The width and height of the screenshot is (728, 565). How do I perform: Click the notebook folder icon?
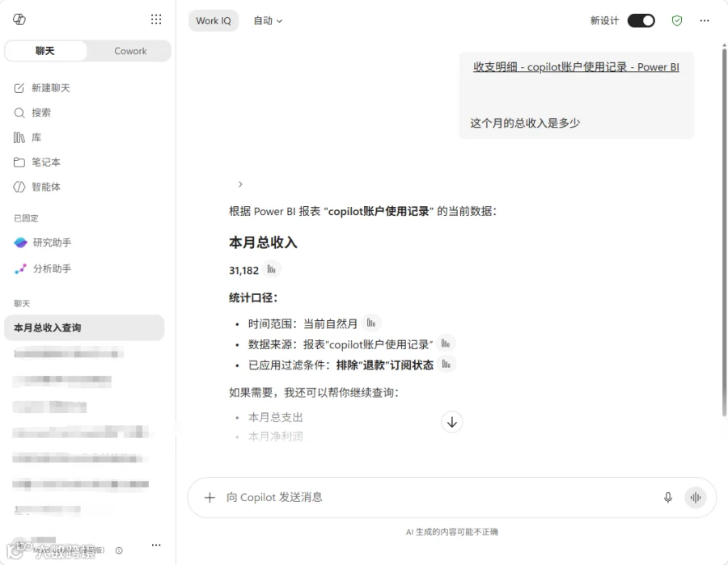click(x=19, y=162)
